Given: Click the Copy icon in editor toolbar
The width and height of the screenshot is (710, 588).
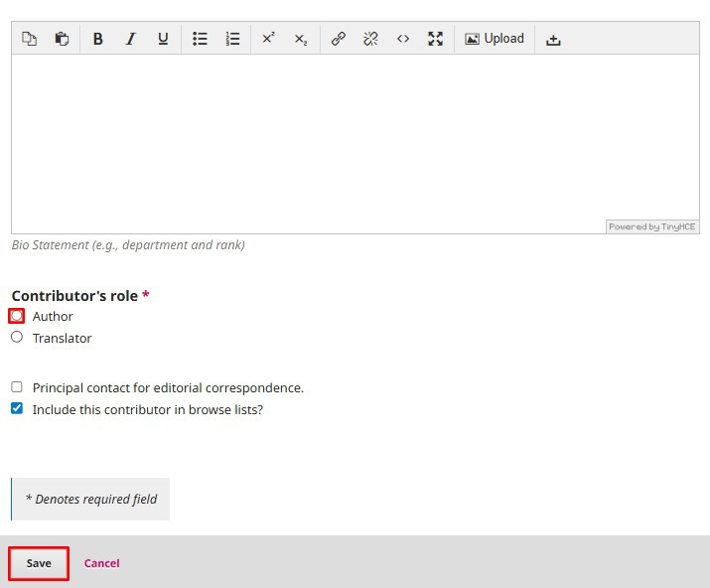Looking at the screenshot, I should [30, 39].
